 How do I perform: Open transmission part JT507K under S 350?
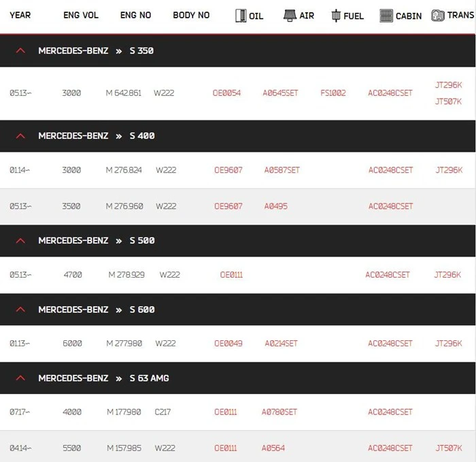[x=448, y=101]
